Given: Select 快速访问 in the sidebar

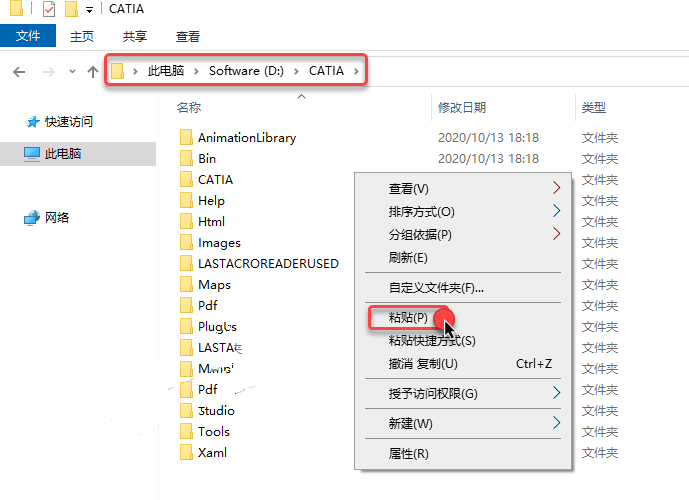Looking at the screenshot, I should click(69, 122).
